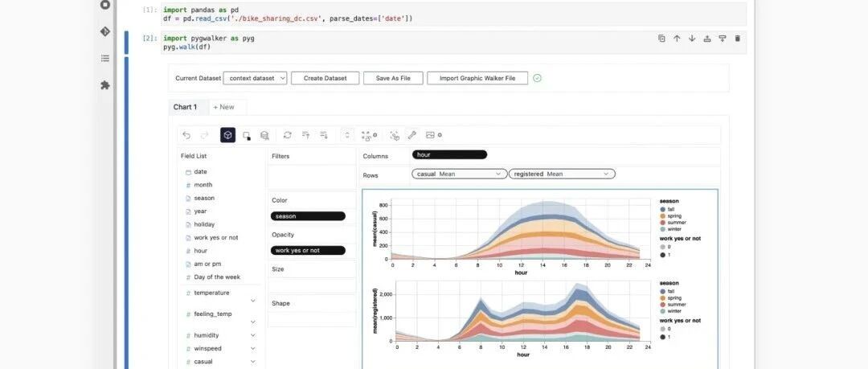The image size is (868, 369).
Task: Open the Current Dataset dropdown
Action: (x=256, y=78)
